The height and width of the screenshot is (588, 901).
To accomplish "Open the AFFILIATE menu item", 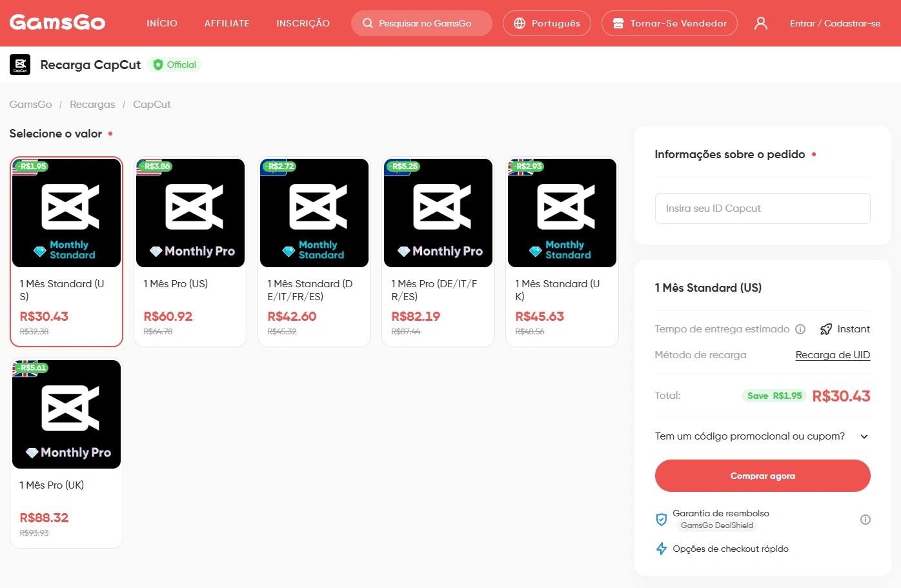I will (x=227, y=23).
